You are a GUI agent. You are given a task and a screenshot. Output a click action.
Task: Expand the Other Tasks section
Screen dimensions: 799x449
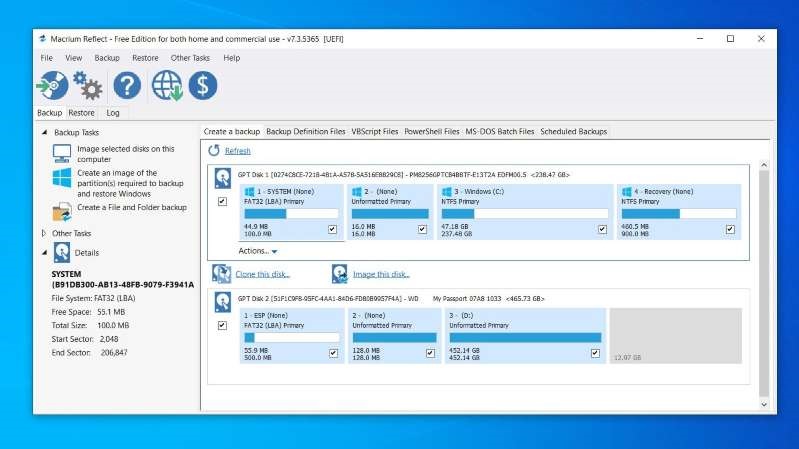[44, 233]
